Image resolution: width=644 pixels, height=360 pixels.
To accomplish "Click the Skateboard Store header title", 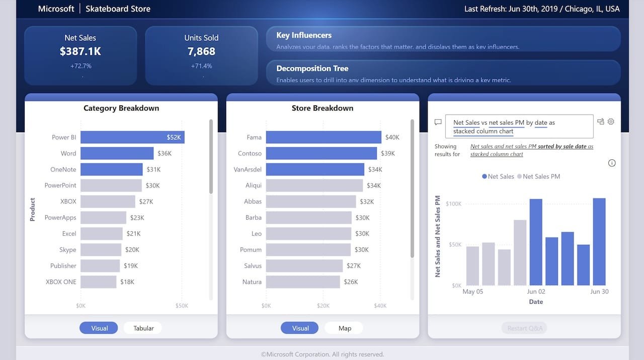I will (118, 9).
